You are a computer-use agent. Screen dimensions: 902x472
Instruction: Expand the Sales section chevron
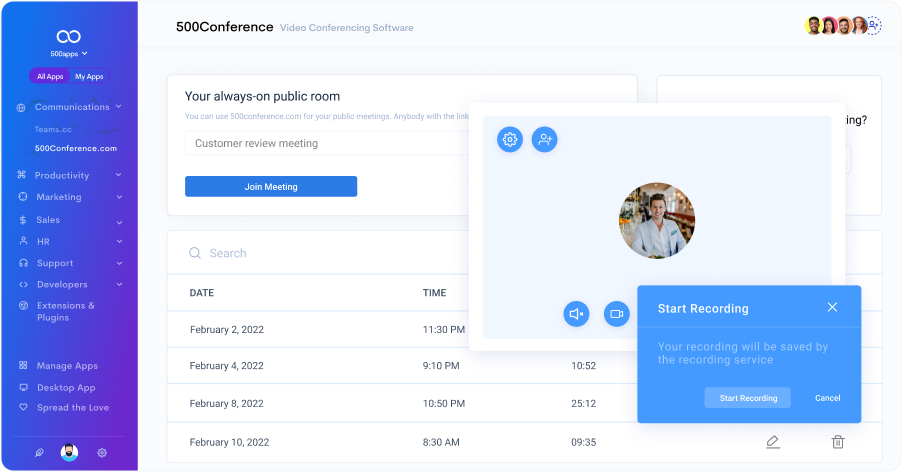(x=119, y=222)
